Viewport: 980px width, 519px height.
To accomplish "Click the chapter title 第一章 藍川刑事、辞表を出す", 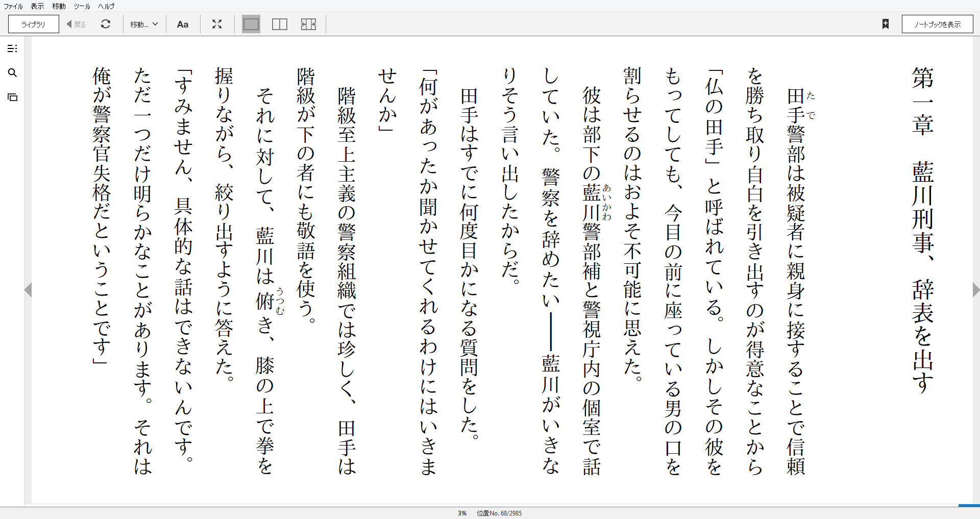I will [x=923, y=230].
